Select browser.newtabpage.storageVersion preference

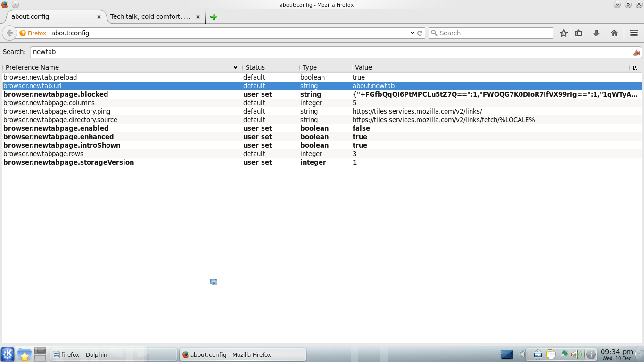click(x=322, y=162)
